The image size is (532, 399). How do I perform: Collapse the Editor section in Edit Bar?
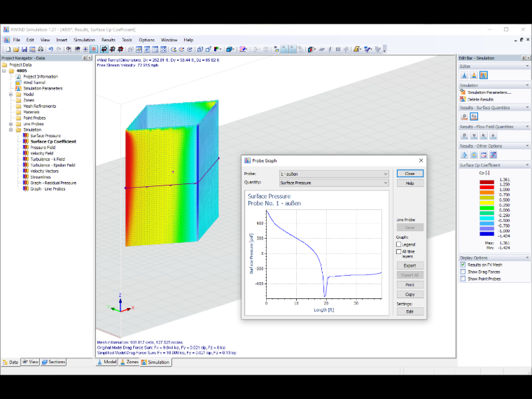[527, 66]
